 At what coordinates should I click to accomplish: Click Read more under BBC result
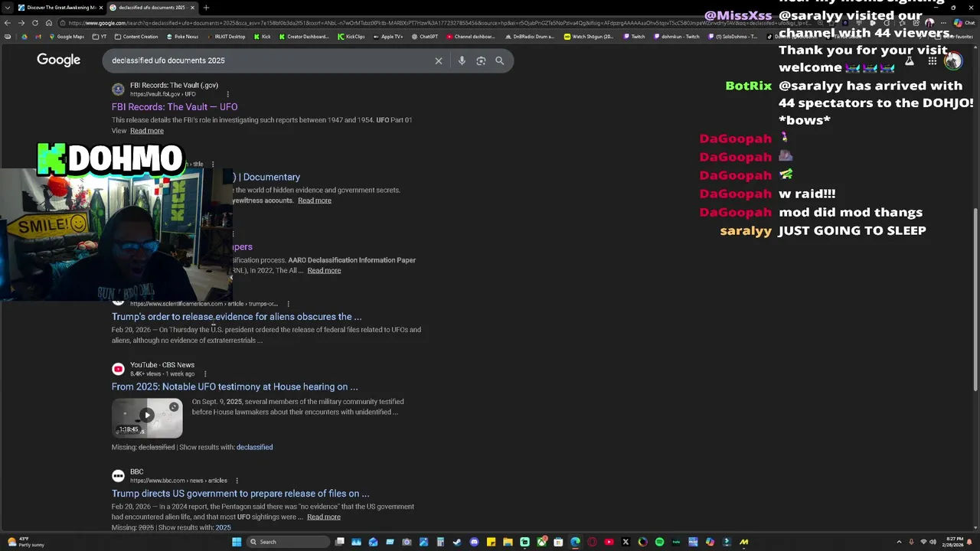click(x=324, y=517)
